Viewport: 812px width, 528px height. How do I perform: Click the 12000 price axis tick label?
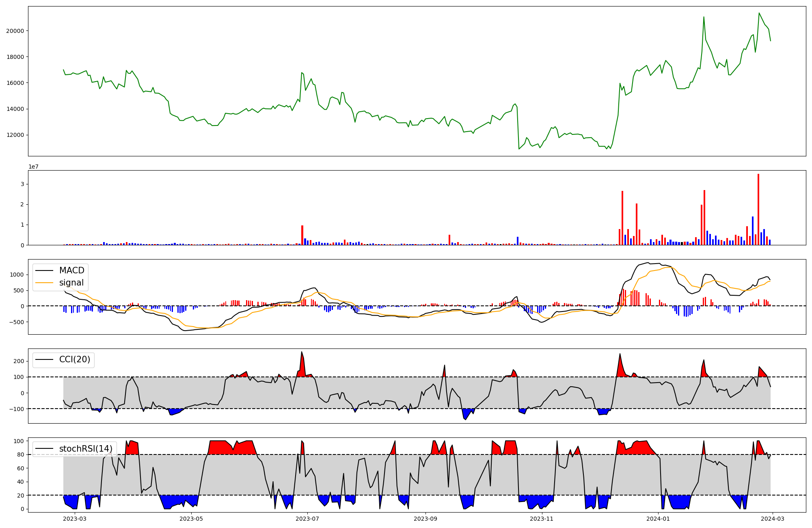[15, 135]
